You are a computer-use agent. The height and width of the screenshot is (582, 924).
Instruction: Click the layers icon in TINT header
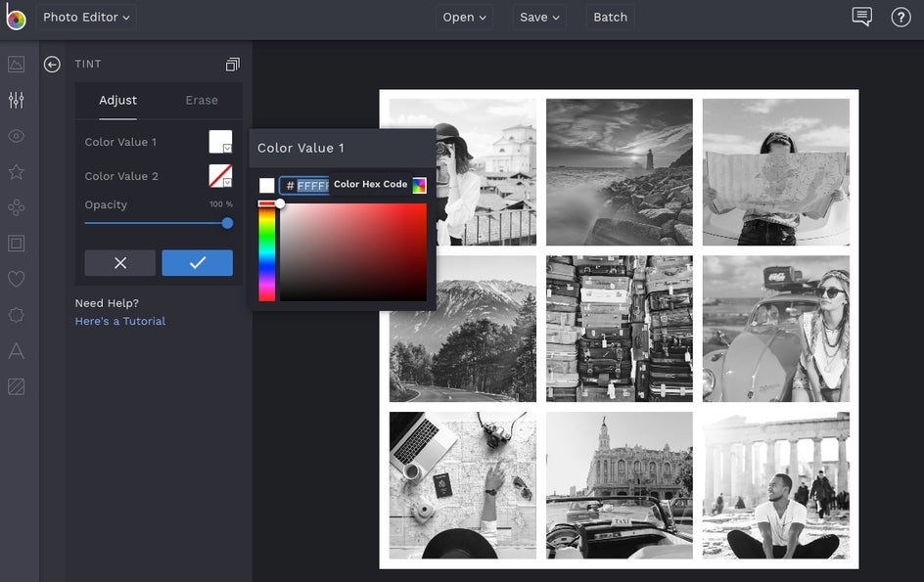(x=233, y=65)
